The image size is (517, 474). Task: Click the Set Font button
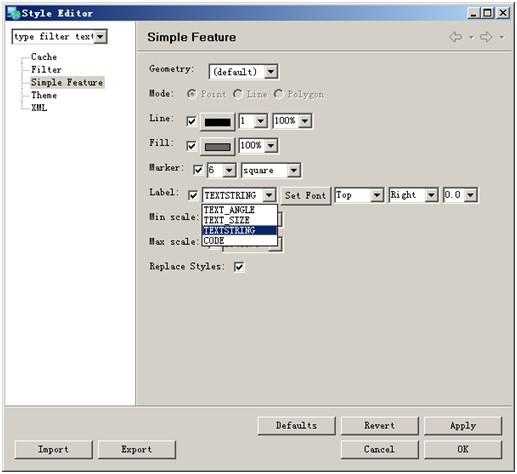click(x=305, y=195)
